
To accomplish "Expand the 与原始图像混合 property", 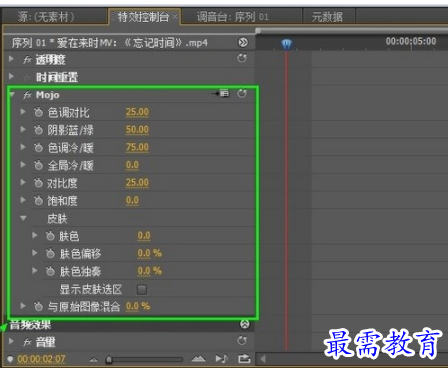I will coord(23,305).
